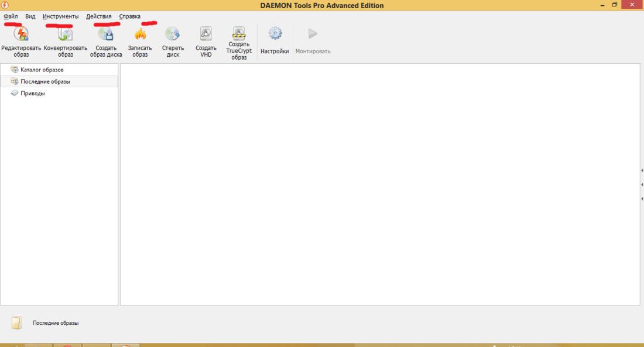This screenshot has height=347, width=644.
Task: Select the Создать образ диска icon
Action: (x=106, y=35)
